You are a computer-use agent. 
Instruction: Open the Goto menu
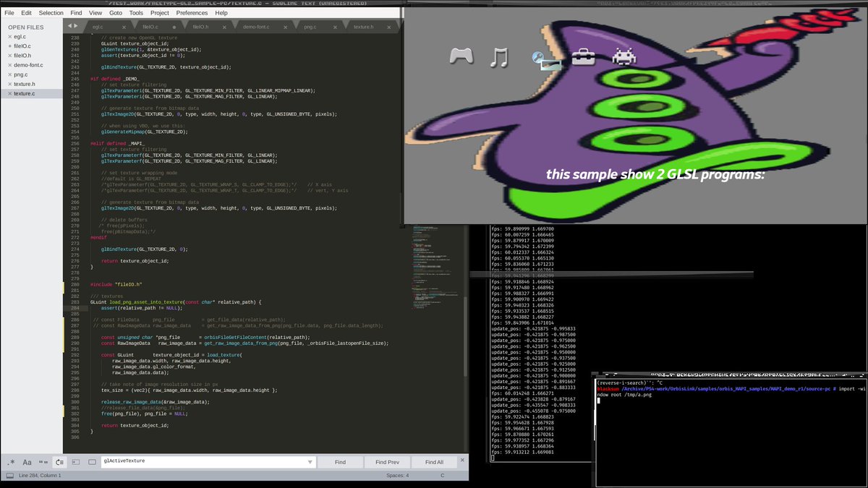click(x=116, y=13)
